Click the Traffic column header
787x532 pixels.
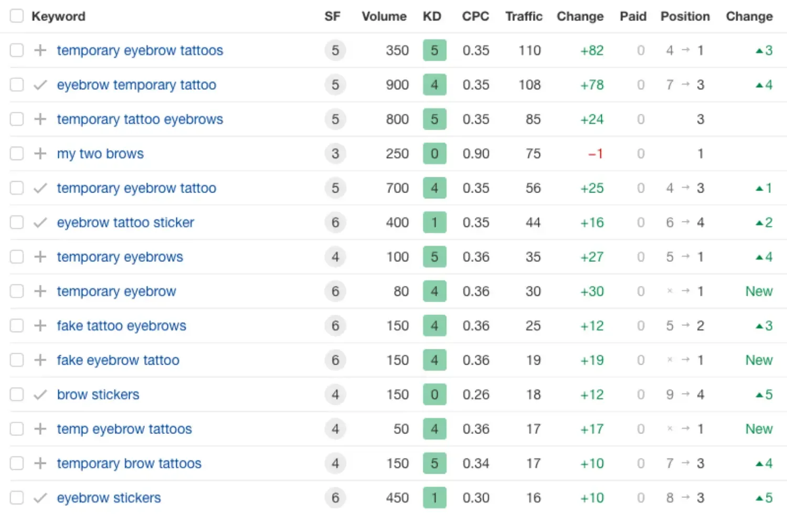[x=524, y=16]
